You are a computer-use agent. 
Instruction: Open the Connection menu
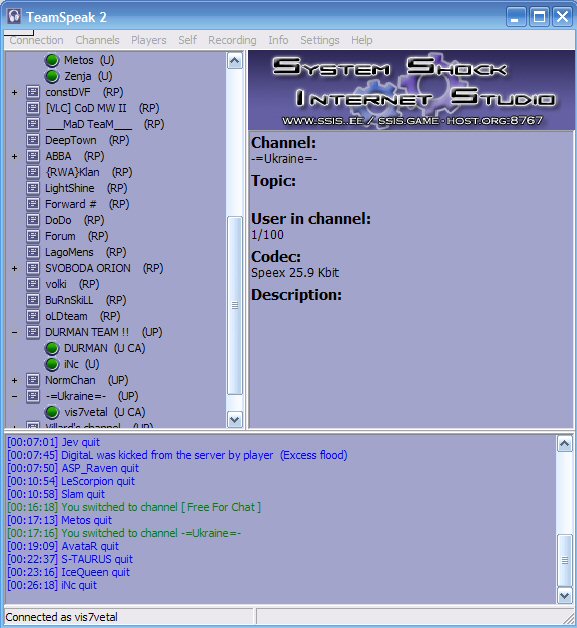[36, 40]
